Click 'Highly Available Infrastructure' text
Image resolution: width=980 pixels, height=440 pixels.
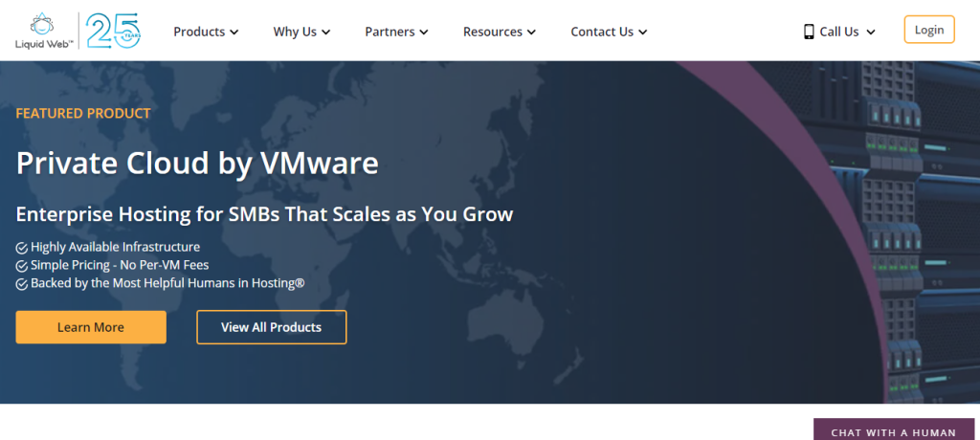point(115,247)
